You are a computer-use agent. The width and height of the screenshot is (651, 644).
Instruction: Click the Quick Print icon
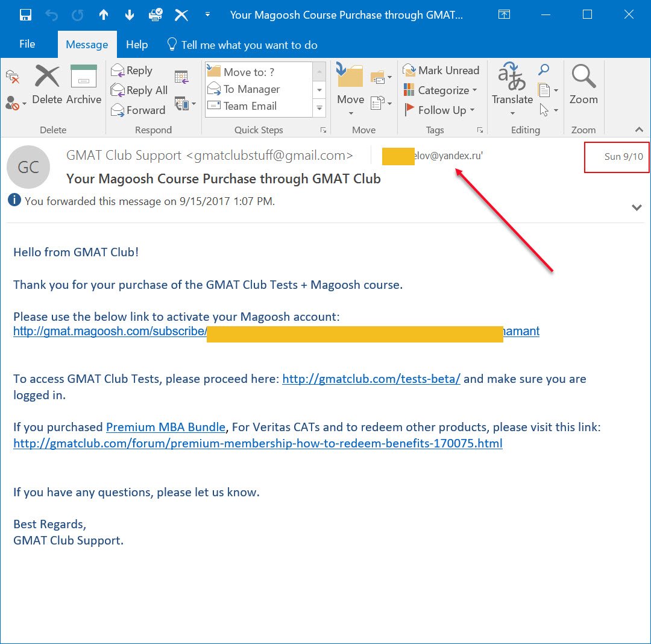pyautogui.click(x=156, y=15)
